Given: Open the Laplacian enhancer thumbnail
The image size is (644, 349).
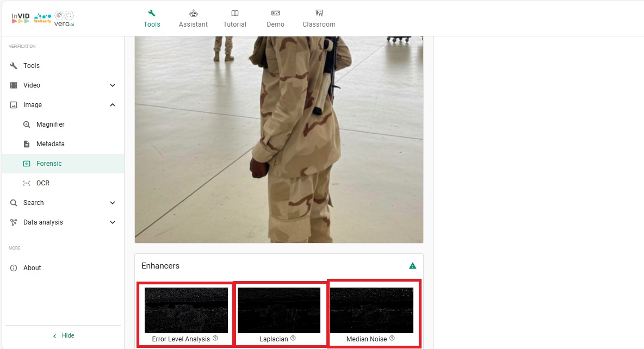Looking at the screenshot, I should tap(278, 310).
